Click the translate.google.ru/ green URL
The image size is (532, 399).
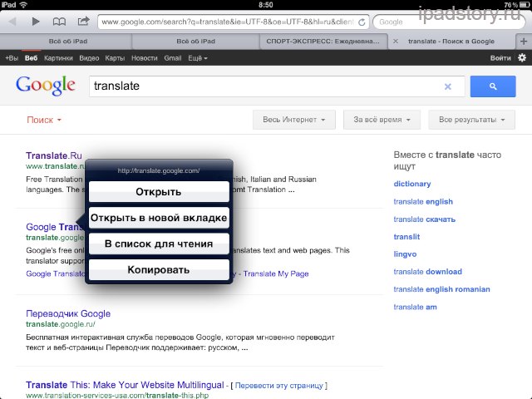(x=61, y=324)
